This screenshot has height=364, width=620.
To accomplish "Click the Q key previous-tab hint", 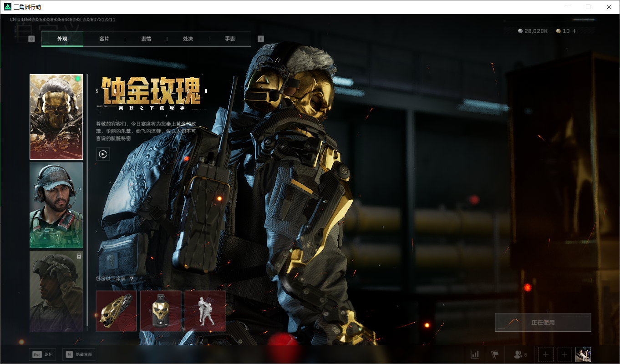I will (x=31, y=39).
